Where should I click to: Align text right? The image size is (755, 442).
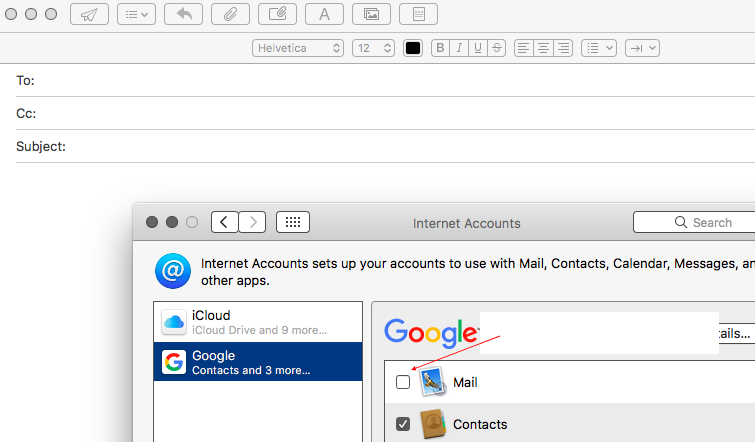click(563, 48)
